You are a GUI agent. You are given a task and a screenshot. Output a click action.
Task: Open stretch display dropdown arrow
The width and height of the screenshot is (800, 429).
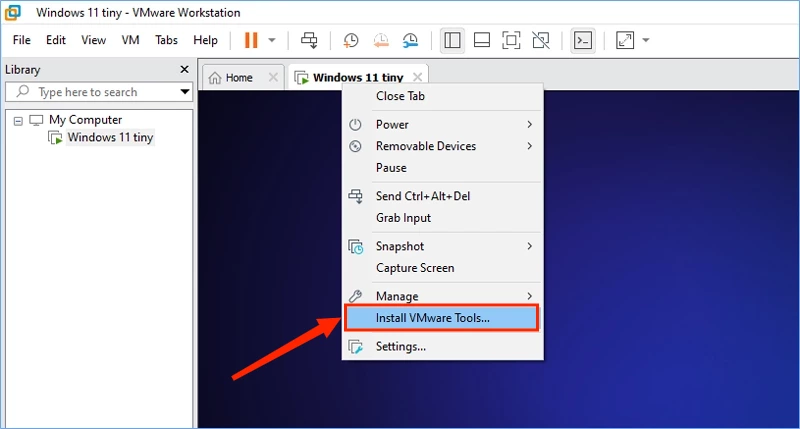click(x=646, y=40)
